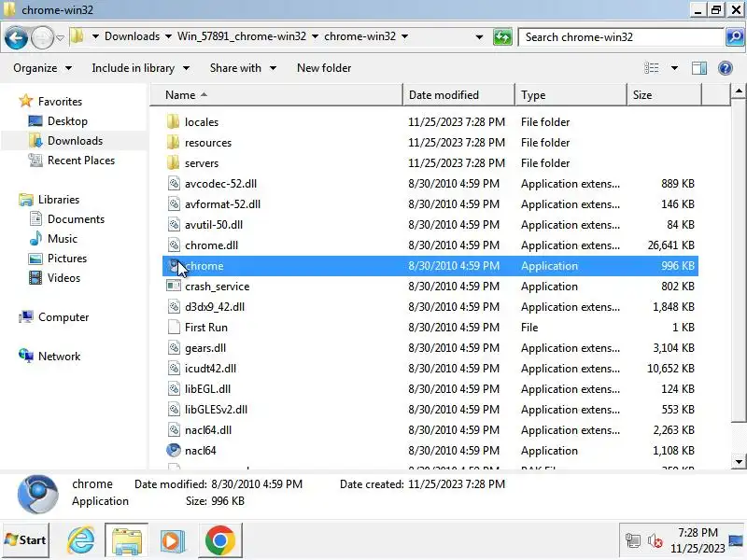Image resolution: width=747 pixels, height=560 pixels.
Task: Select the servers folder icon
Action: click(x=174, y=162)
